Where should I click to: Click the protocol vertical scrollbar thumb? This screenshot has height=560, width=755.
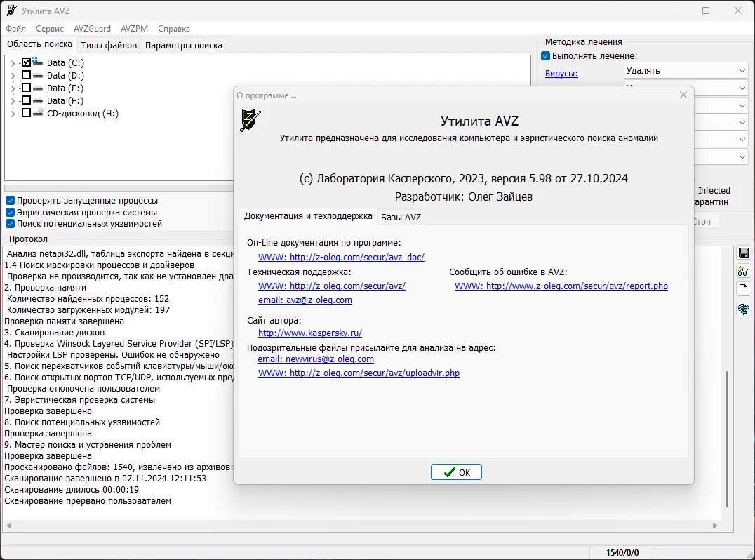(x=727, y=439)
